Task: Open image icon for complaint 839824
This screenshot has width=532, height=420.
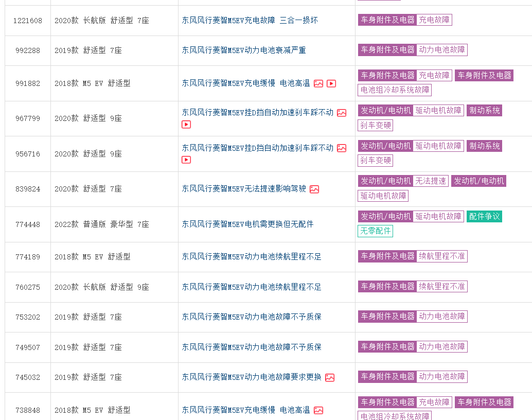Action: click(314, 189)
